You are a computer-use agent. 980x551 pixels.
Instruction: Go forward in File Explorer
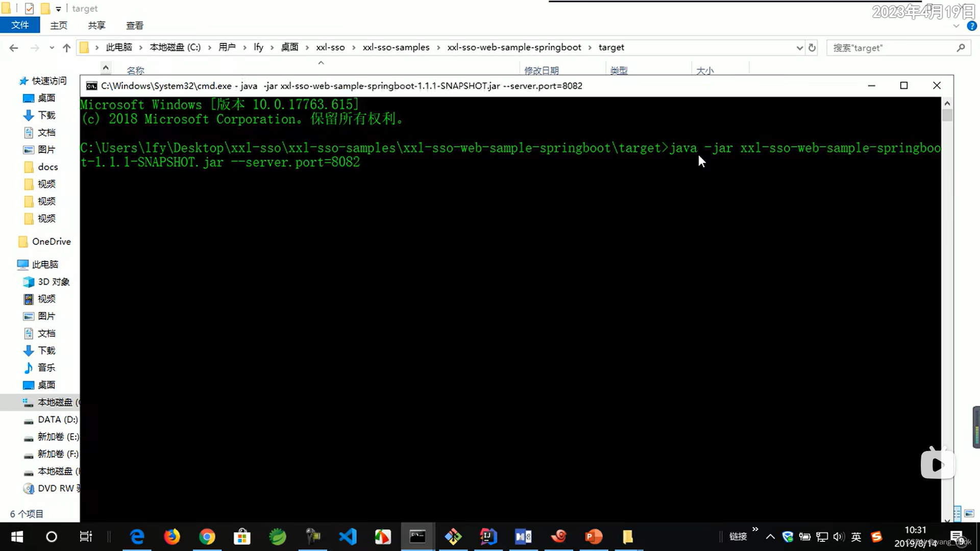35,47
